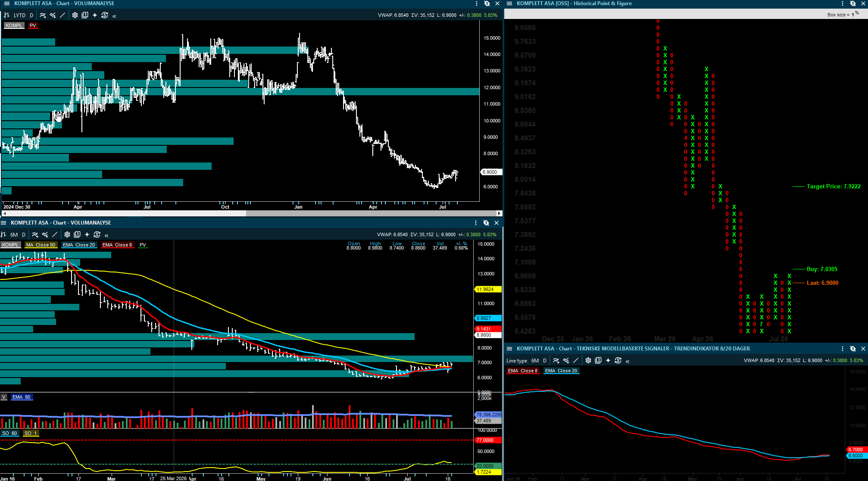Image resolution: width=868 pixels, height=481 pixels.
Task: Toggle EMA 50 volume legend
Action: [x=22, y=397]
